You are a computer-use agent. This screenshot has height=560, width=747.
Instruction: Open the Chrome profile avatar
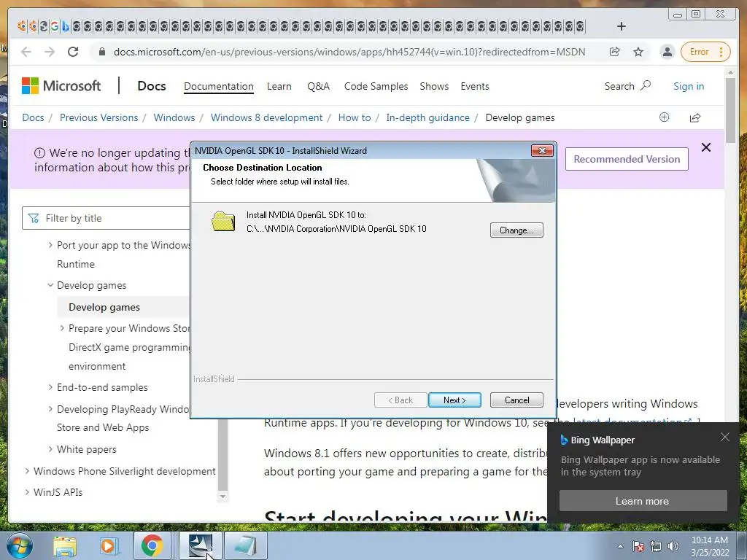(667, 52)
